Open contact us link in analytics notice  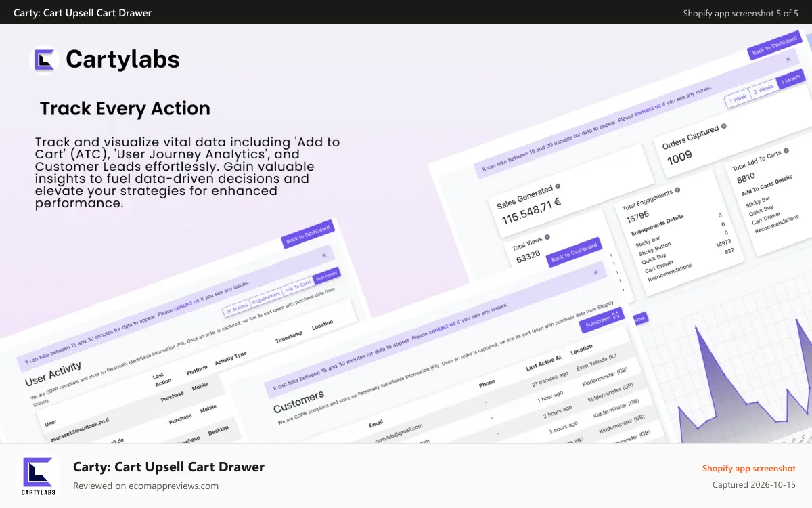tap(648, 110)
